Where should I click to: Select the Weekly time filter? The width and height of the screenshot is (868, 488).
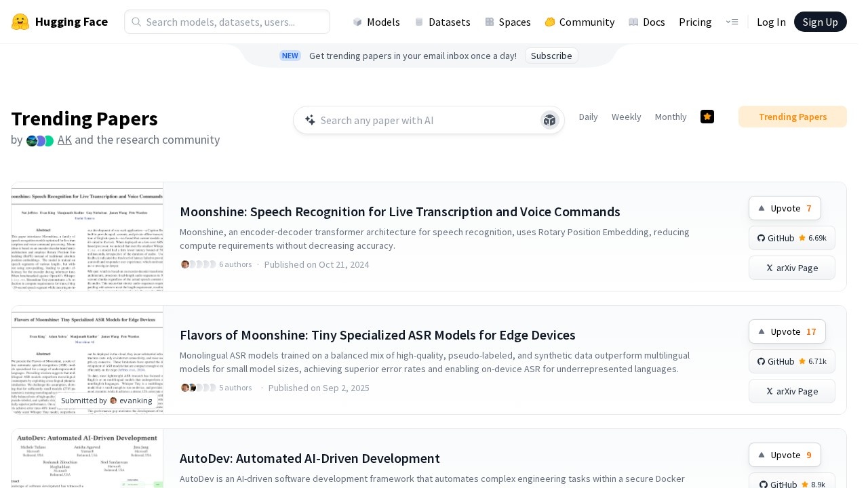pos(626,117)
